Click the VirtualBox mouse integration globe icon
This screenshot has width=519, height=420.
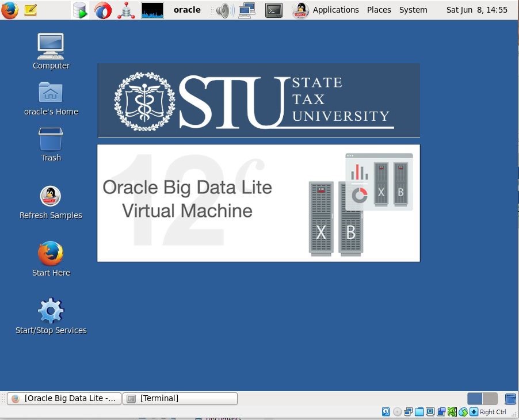tap(463, 412)
